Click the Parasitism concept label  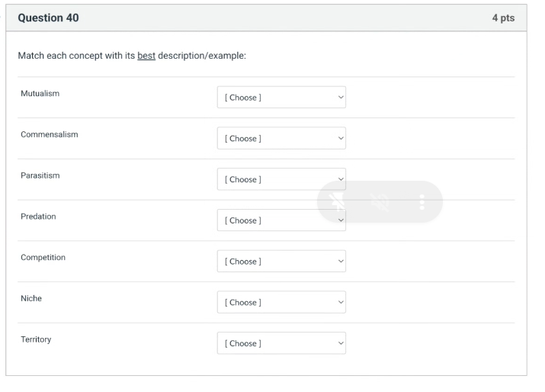(x=40, y=175)
